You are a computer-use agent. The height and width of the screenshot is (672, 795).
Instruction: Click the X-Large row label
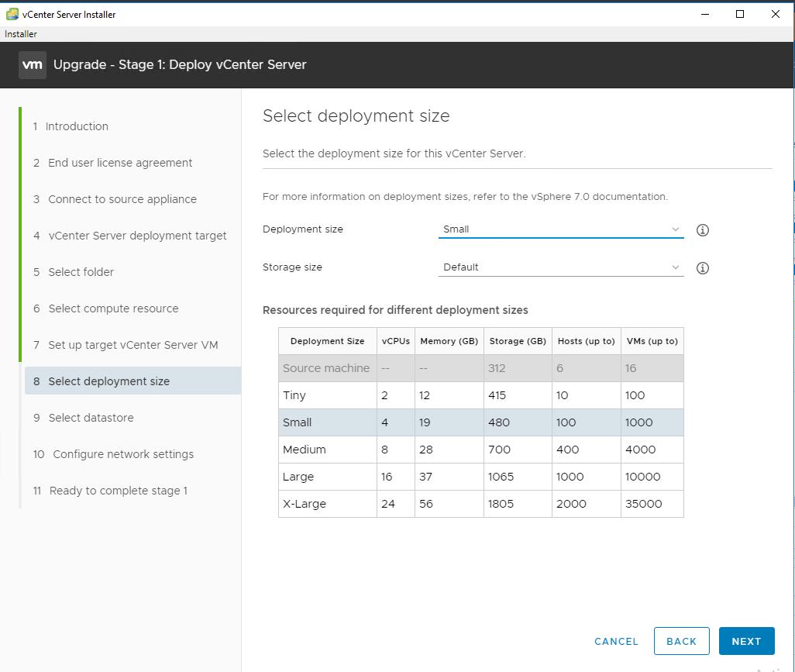pyautogui.click(x=305, y=504)
